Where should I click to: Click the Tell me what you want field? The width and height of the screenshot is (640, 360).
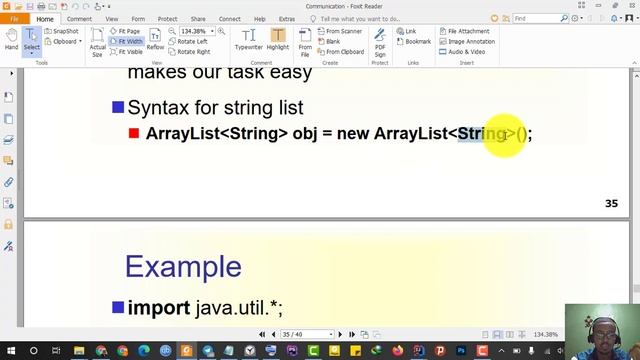tap(360, 19)
